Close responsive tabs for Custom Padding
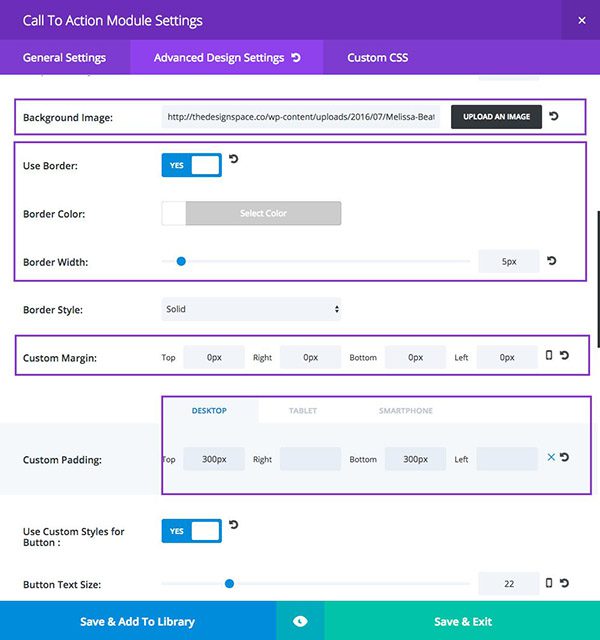 point(551,457)
